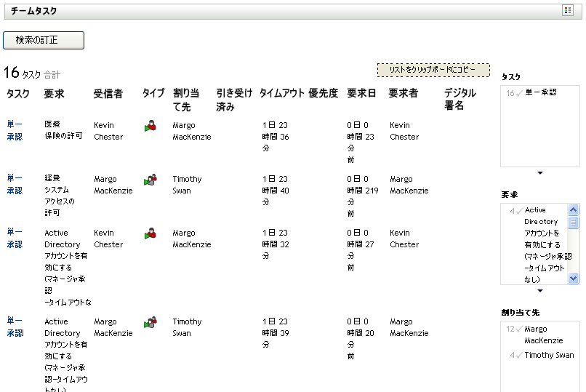Open the 単一承認 task for the expense system access request
This screenshot has width=586, height=392.
click(x=15, y=184)
